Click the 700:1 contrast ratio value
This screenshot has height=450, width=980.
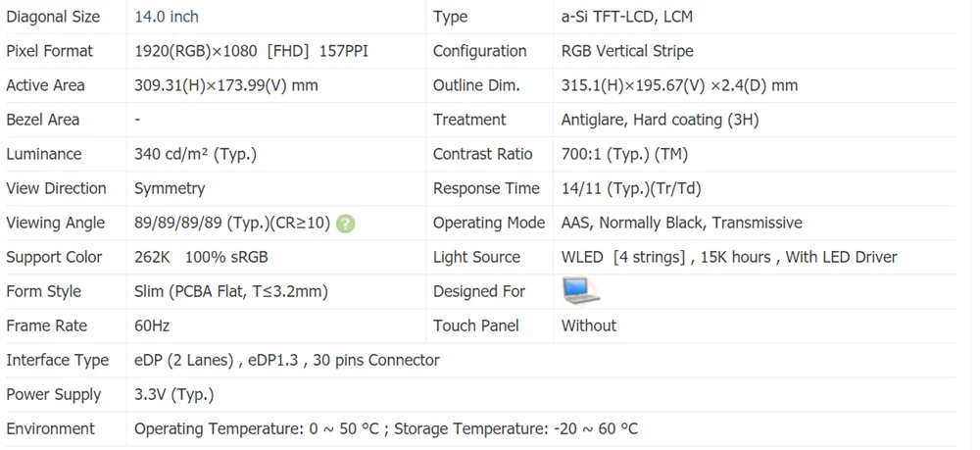[624, 154]
